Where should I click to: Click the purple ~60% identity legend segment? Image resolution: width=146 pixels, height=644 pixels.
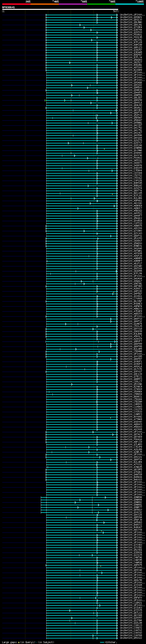(73, 4)
